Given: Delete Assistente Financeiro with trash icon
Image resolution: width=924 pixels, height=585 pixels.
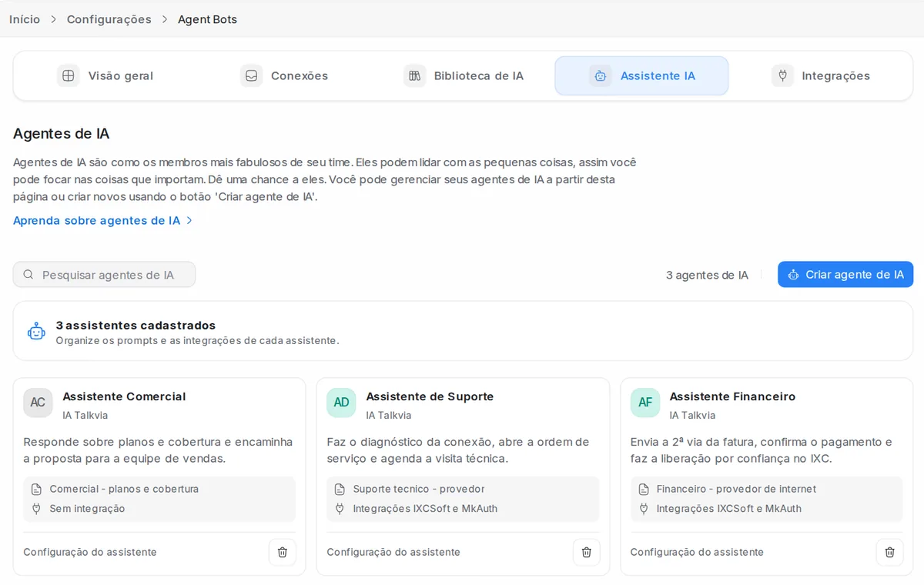Looking at the screenshot, I should [889, 552].
